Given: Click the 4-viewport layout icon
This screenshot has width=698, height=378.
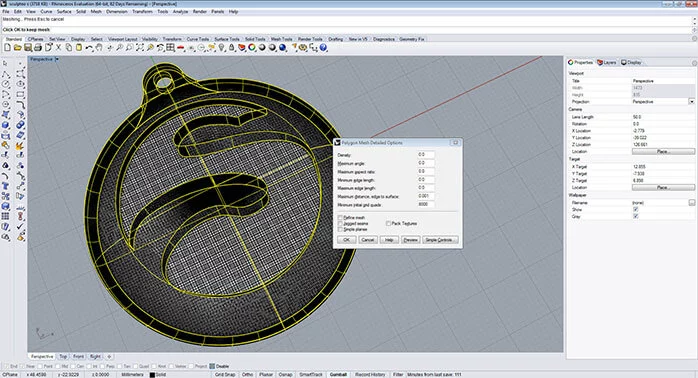Looking at the screenshot, I should [170, 48].
